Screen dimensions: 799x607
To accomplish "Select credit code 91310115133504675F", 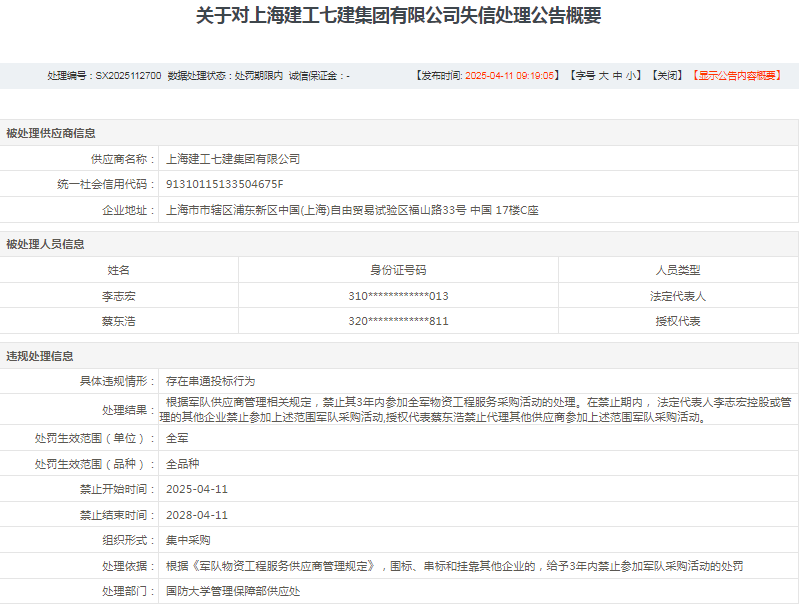I will (225, 184).
